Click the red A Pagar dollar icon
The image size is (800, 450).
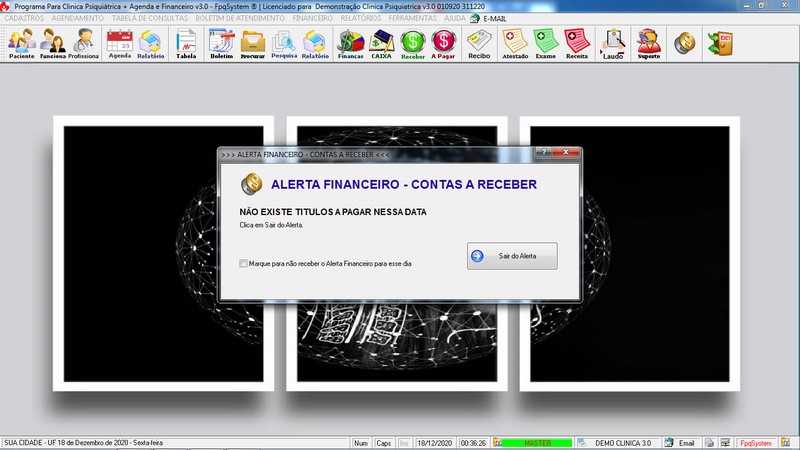pos(443,44)
